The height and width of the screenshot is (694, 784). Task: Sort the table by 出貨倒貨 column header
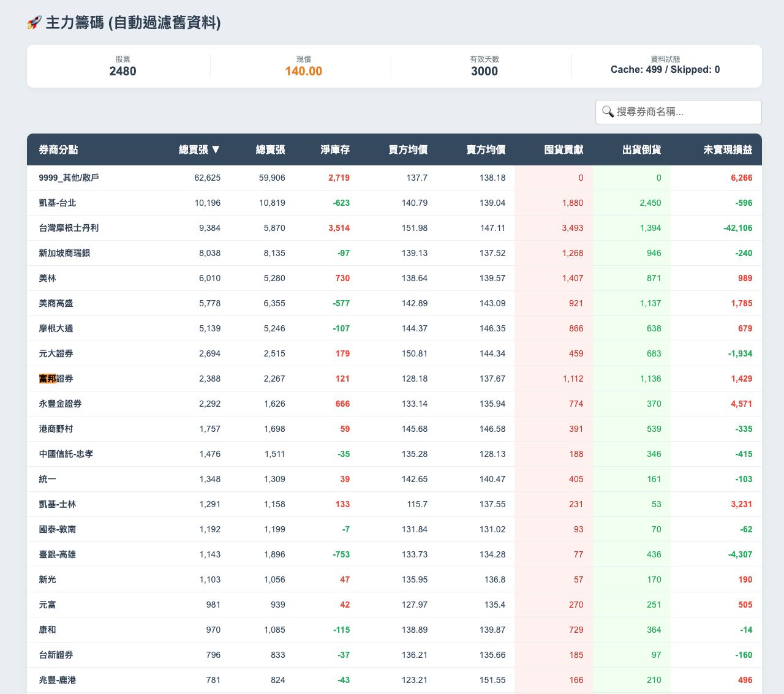coord(641,149)
